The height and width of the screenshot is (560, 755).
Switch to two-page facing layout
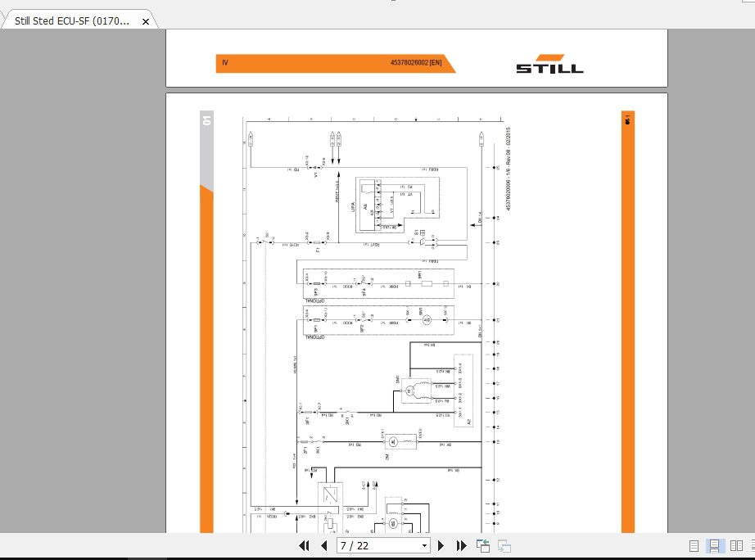(x=736, y=545)
